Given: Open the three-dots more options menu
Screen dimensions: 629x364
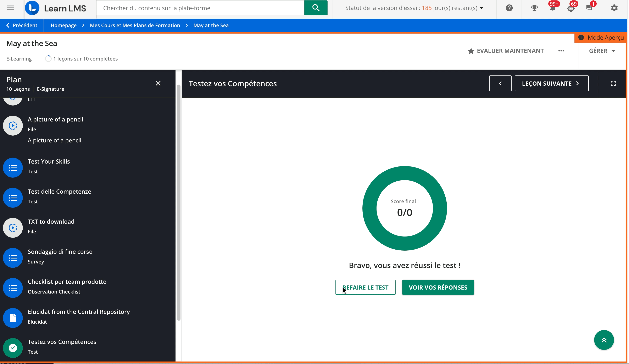Looking at the screenshot, I should point(561,51).
